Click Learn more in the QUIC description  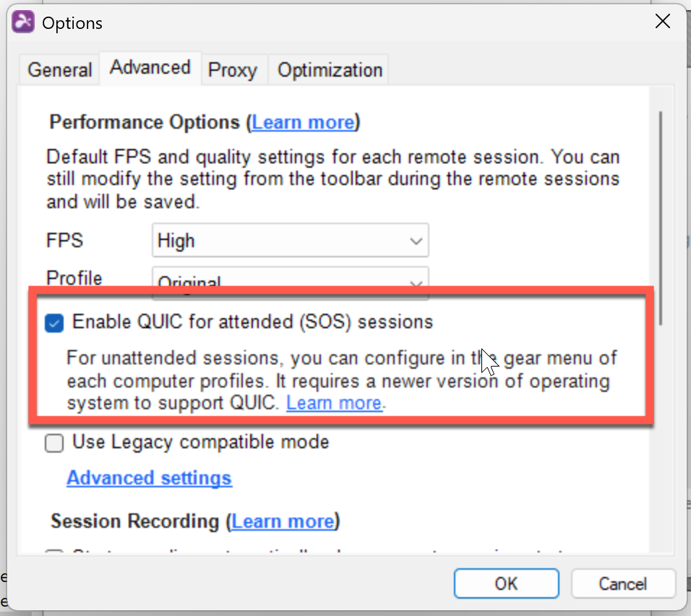(333, 403)
